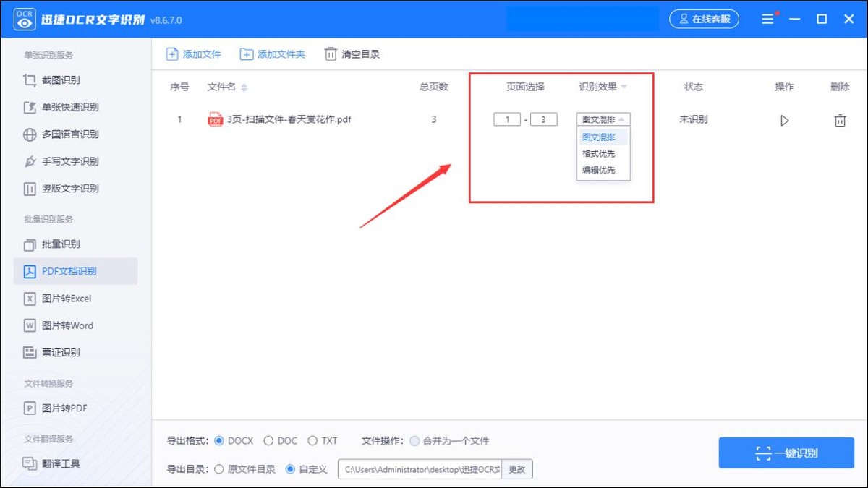The width and height of the screenshot is (868, 488).
Task: Click the 状态 column header
Action: pyautogui.click(x=694, y=87)
